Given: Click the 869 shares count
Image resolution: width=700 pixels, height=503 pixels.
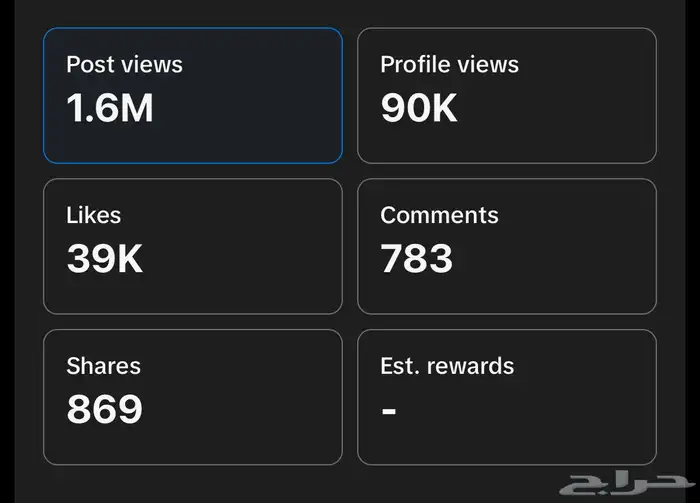Looking at the screenshot, I should 105,409.
